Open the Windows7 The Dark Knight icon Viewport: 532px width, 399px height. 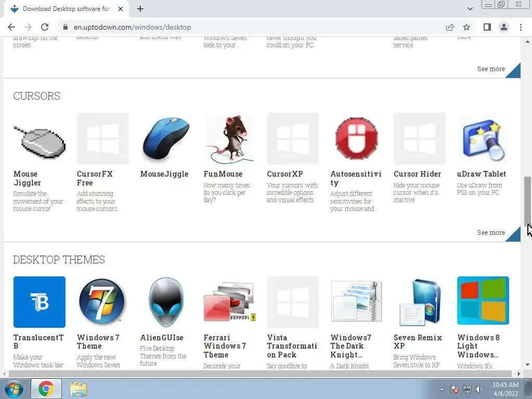[x=356, y=302]
